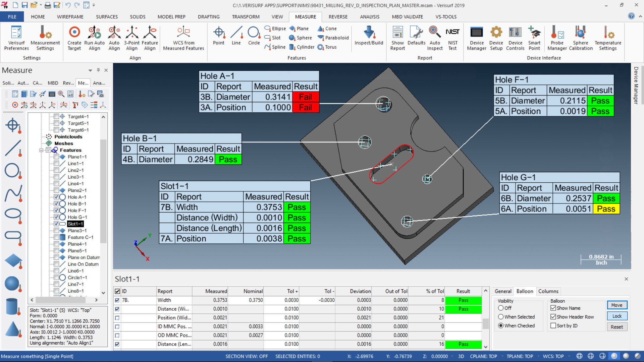Open WCS from Measured Features
This screenshot has width=644, height=362.
pyautogui.click(x=183, y=38)
